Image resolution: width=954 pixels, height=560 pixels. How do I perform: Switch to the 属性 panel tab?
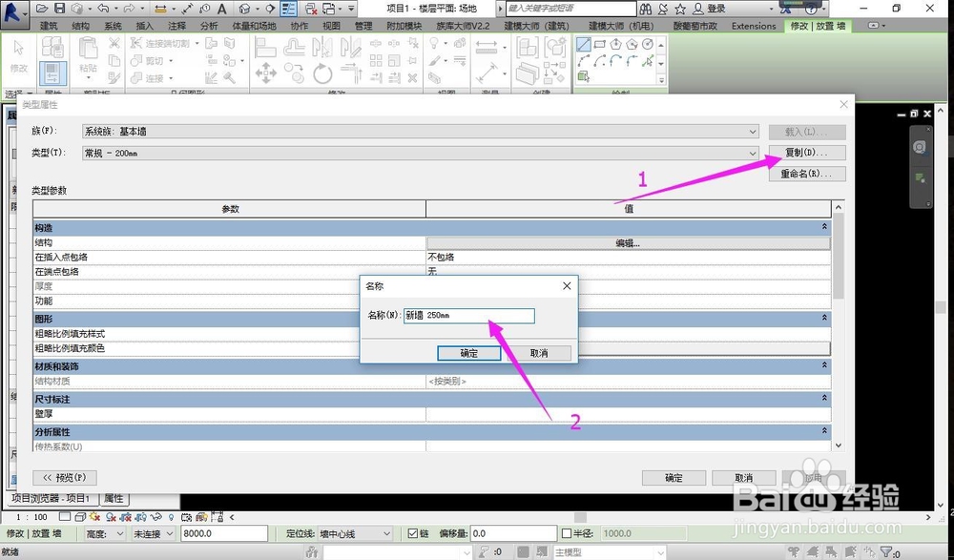pos(114,498)
